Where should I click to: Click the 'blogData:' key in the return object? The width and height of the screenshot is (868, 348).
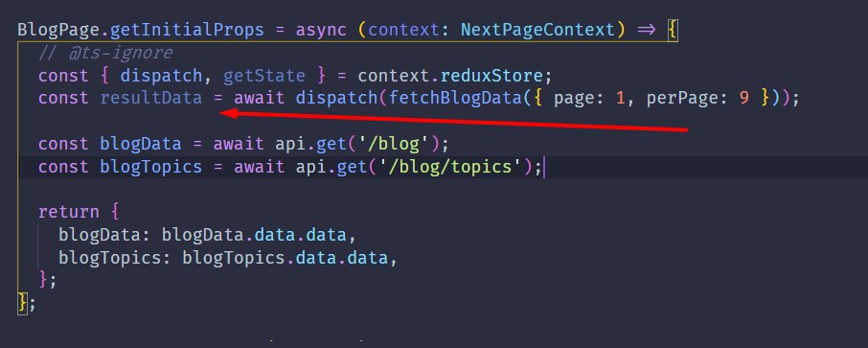click(104, 235)
